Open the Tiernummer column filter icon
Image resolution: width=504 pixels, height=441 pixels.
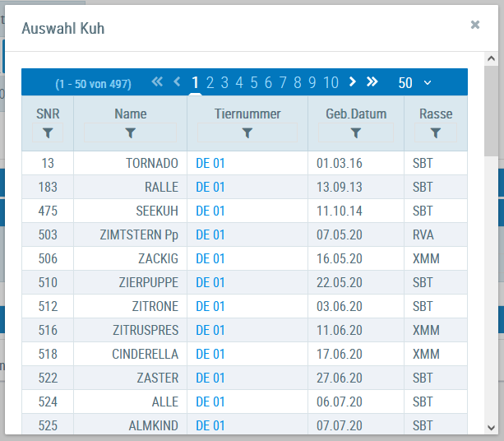click(x=247, y=132)
